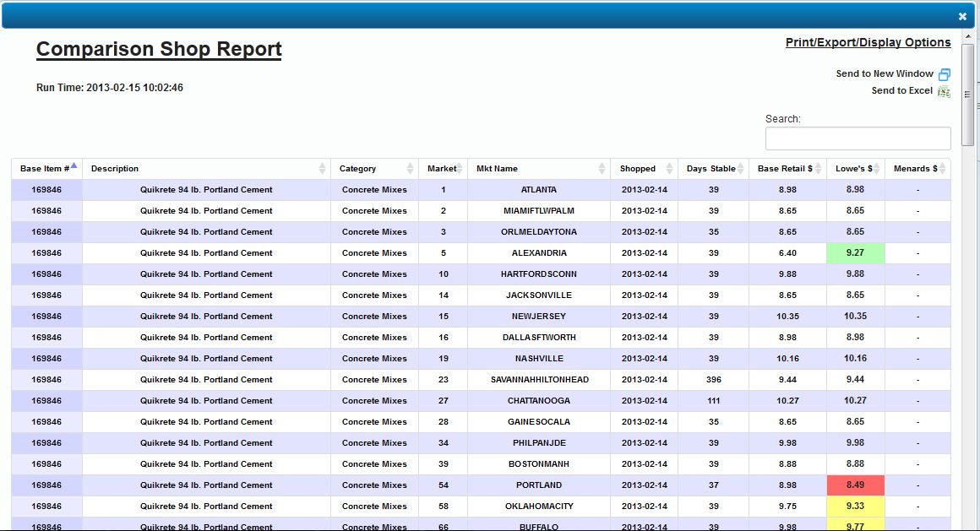Image resolution: width=980 pixels, height=531 pixels.
Task: Click Market number 23 cell
Action: pyautogui.click(x=444, y=380)
